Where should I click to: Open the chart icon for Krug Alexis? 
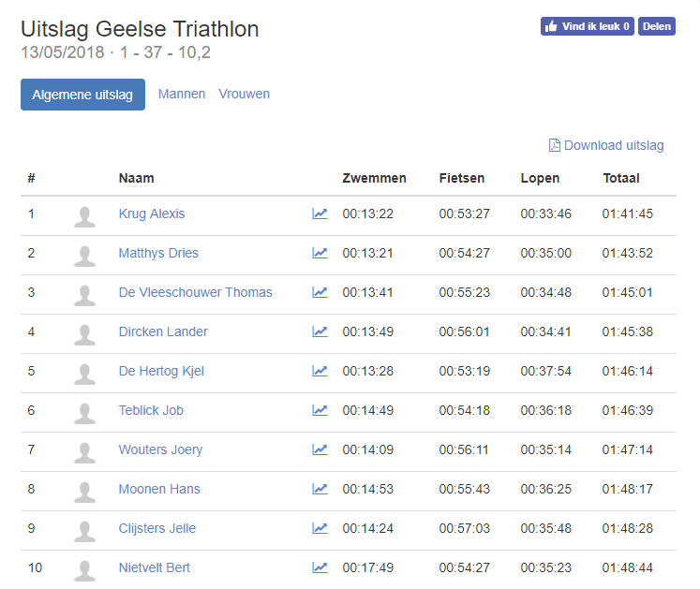320,214
